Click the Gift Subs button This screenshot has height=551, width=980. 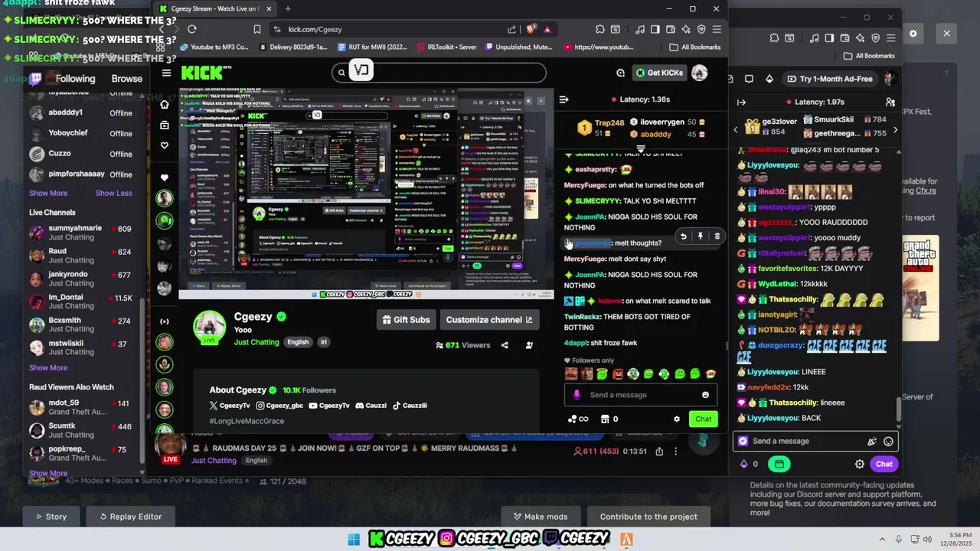406,320
